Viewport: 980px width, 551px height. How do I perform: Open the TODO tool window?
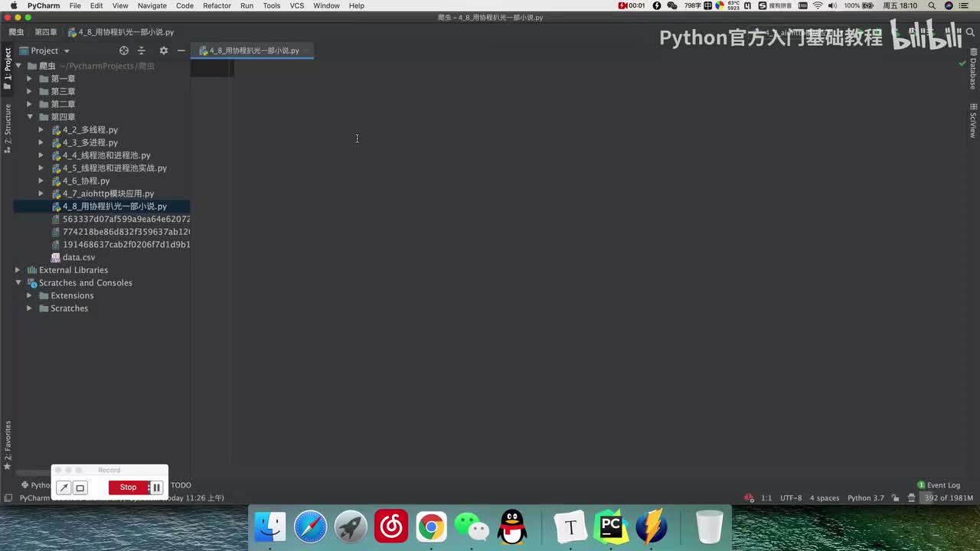coord(181,485)
